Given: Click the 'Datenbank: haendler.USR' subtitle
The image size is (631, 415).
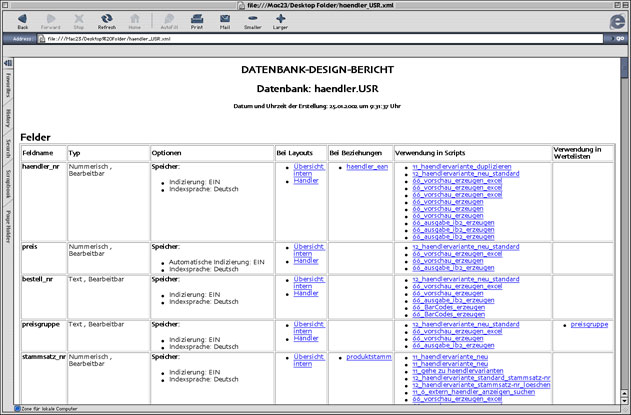Looking at the screenshot, I should click(317, 89).
